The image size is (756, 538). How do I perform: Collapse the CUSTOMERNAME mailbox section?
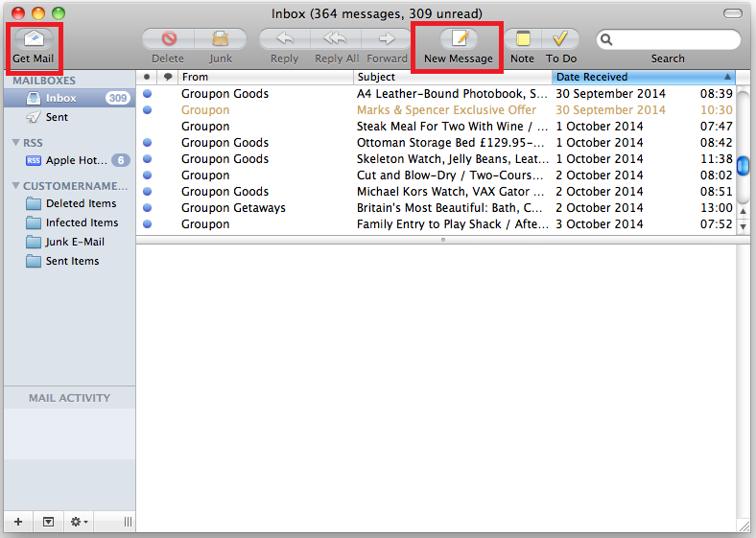15,186
